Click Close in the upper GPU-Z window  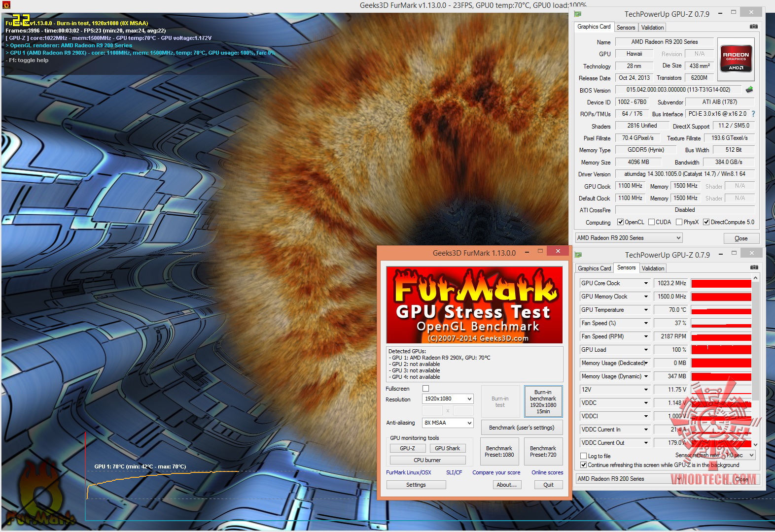pos(741,238)
